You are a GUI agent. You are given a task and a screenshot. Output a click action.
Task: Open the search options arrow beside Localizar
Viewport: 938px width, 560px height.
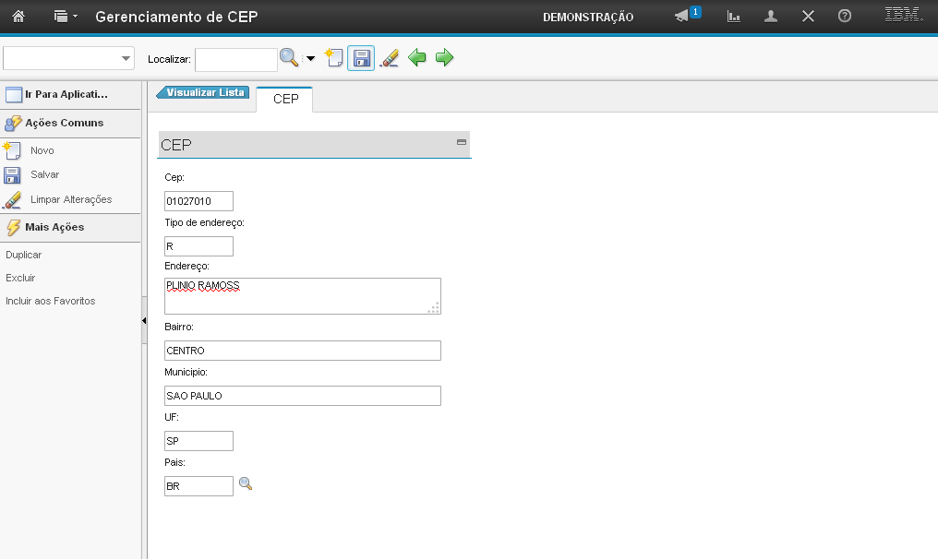(x=310, y=59)
